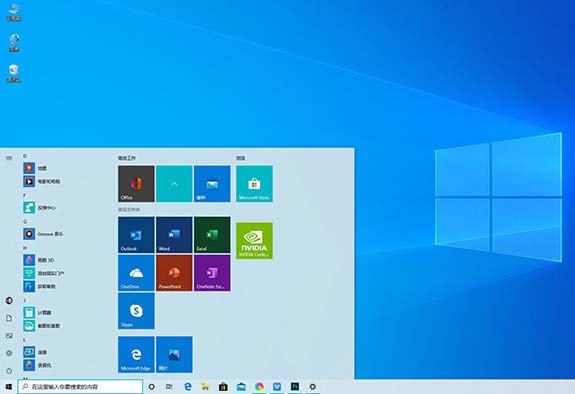Open the Microsoft Edge tile
Image resolution: width=575 pixels, height=394 pixels.
click(136, 354)
